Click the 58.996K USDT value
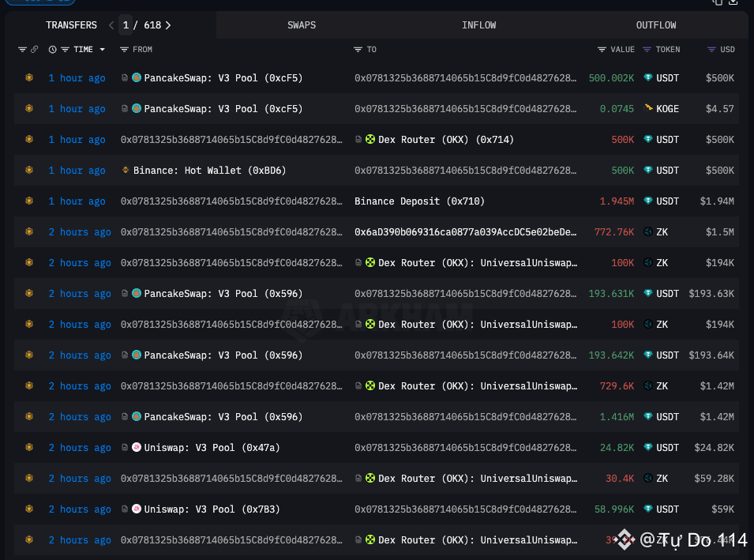The width and height of the screenshot is (754, 560). pyautogui.click(x=614, y=509)
